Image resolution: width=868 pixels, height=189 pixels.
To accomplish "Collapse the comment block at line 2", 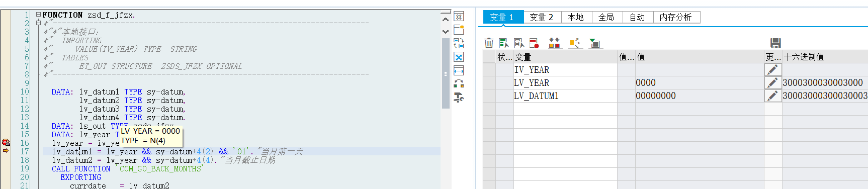I will tap(39, 23).
